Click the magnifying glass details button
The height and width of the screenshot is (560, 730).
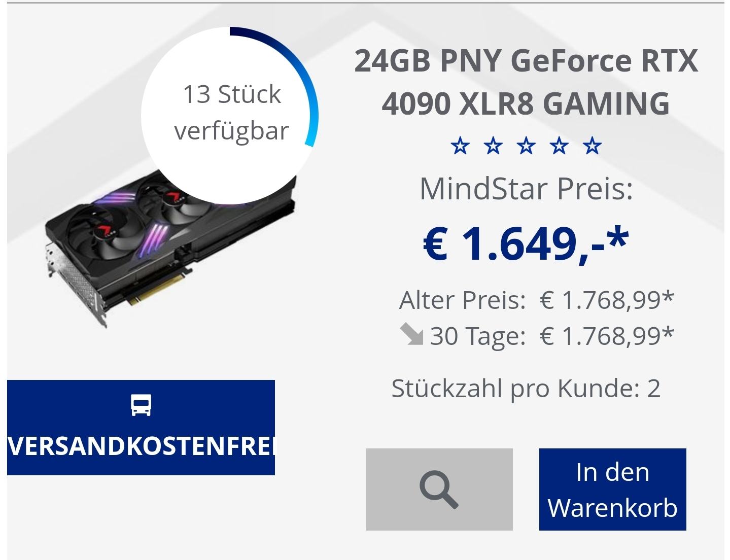439,489
